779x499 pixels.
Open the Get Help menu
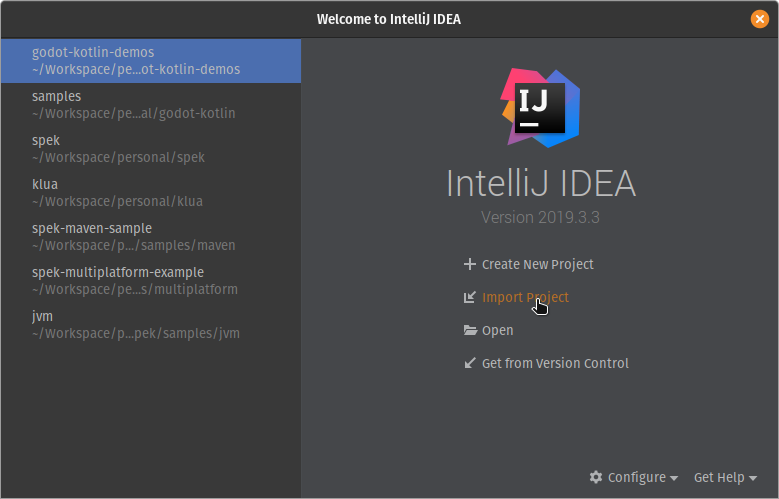pyautogui.click(x=719, y=477)
